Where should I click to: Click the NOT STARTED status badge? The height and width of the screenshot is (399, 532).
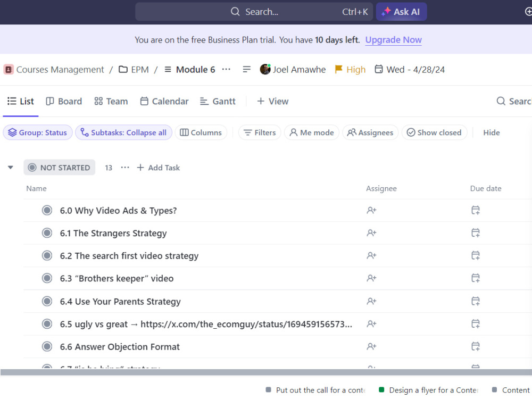[60, 167]
